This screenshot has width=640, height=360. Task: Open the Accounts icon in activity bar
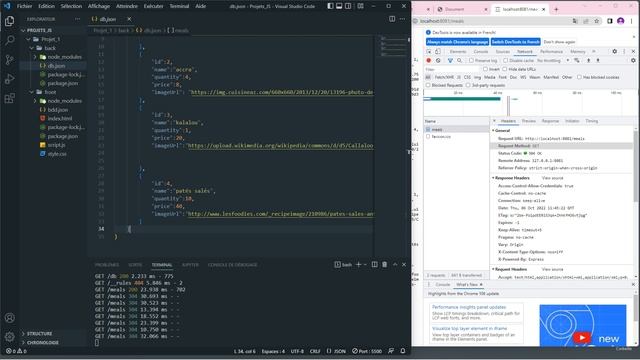tap(9, 318)
